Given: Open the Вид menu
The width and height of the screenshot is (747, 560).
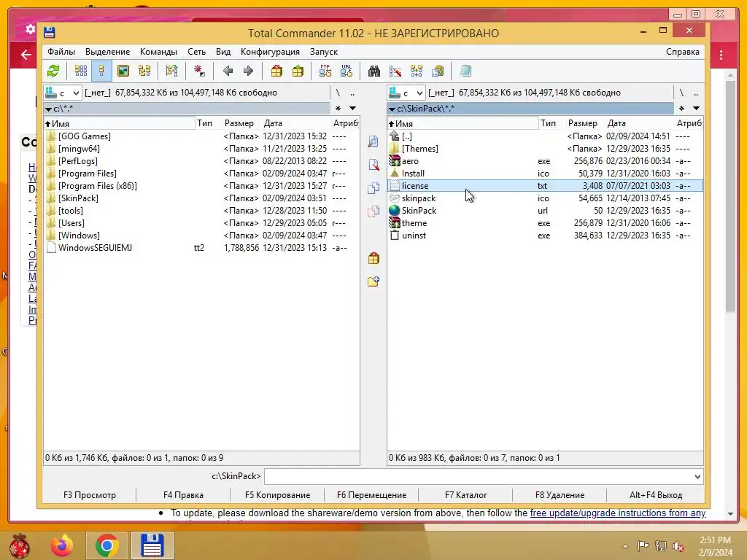Looking at the screenshot, I should 223,52.
